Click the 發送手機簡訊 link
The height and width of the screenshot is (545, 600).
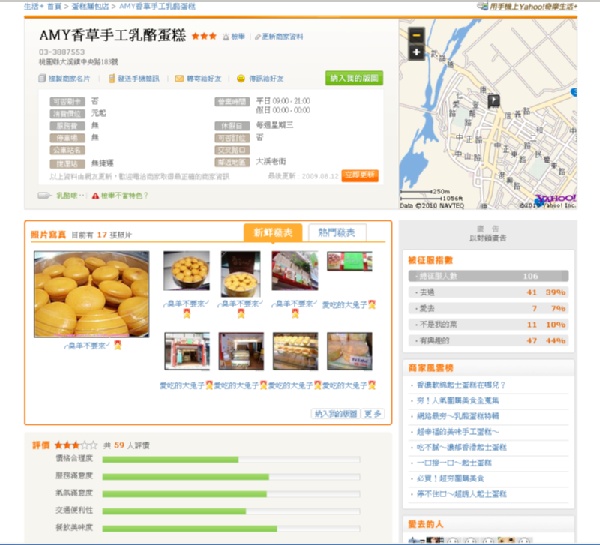pos(139,78)
